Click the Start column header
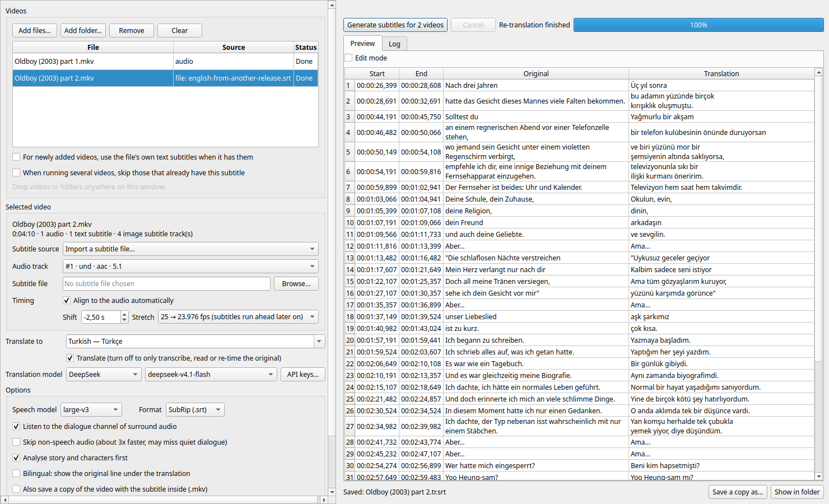The image size is (829, 504). [377, 73]
